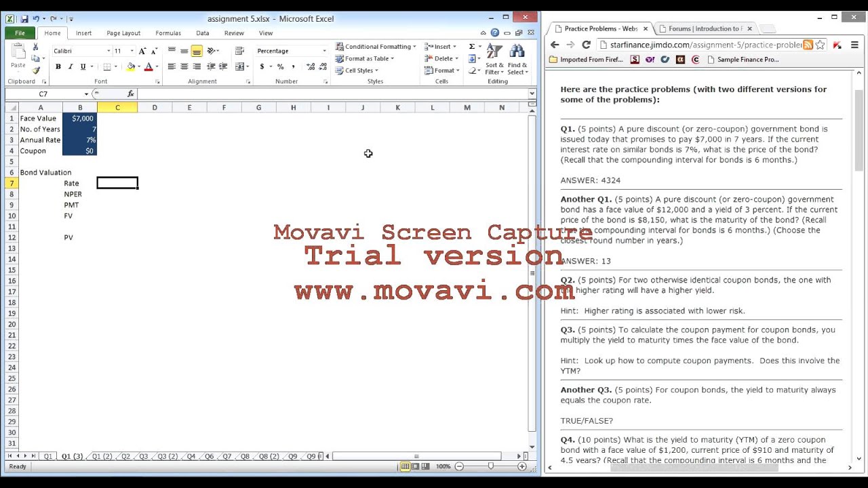This screenshot has width=868, height=488.
Task: Align text to the right
Action: (x=197, y=66)
